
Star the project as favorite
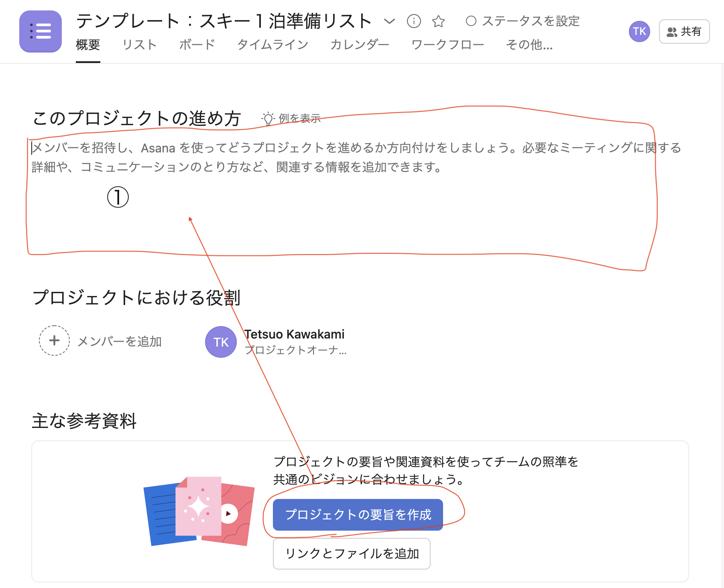[438, 21]
